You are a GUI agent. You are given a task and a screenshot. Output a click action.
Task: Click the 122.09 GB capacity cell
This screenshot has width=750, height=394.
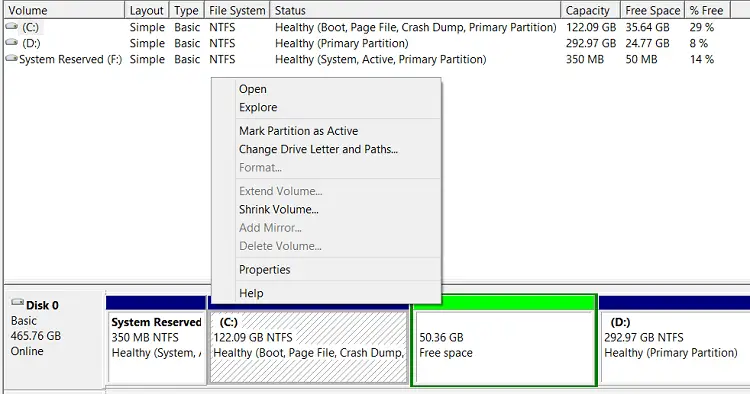coord(591,27)
